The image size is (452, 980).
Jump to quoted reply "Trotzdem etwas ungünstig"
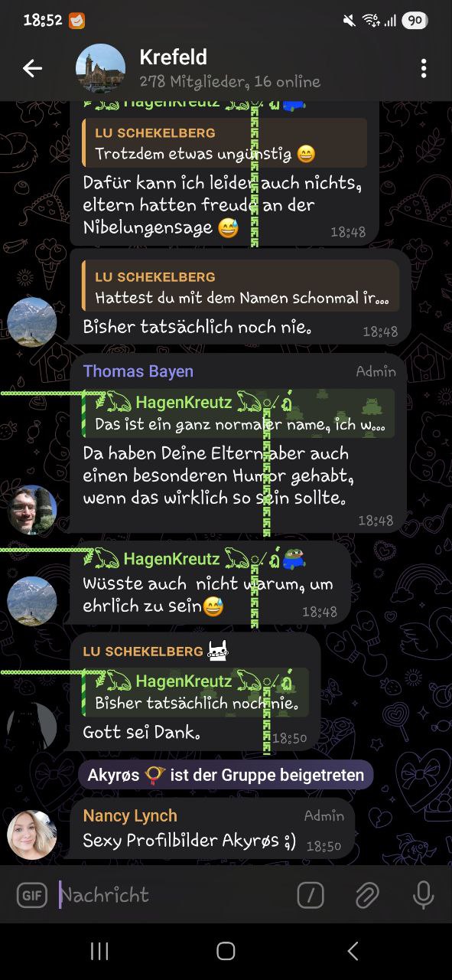pos(224,143)
